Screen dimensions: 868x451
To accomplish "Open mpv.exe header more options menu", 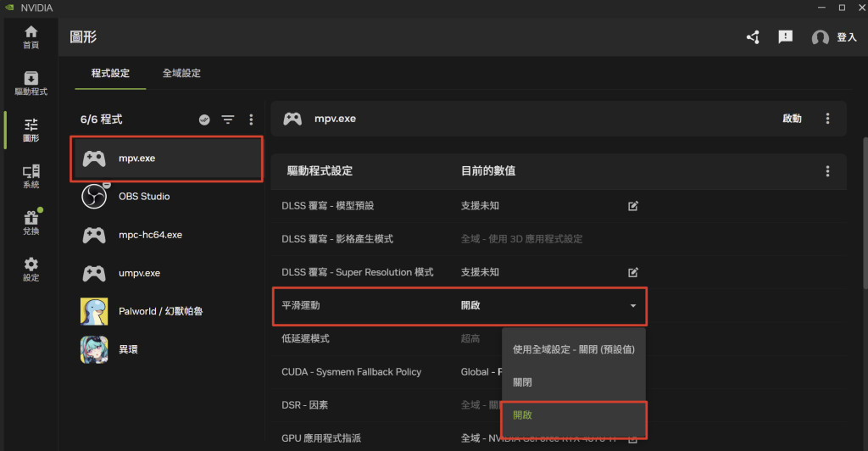I will click(x=827, y=119).
